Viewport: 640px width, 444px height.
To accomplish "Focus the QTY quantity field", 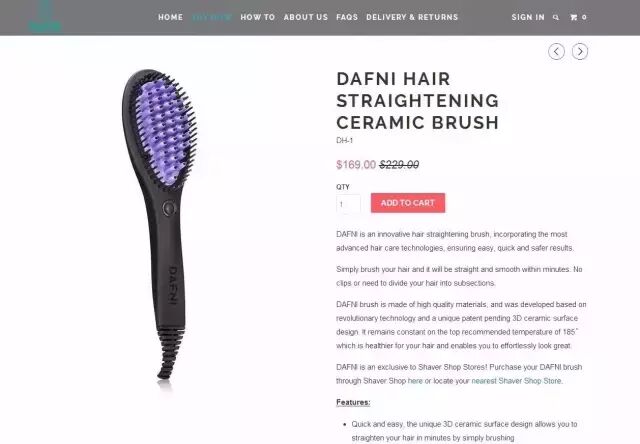I will click(x=348, y=204).
